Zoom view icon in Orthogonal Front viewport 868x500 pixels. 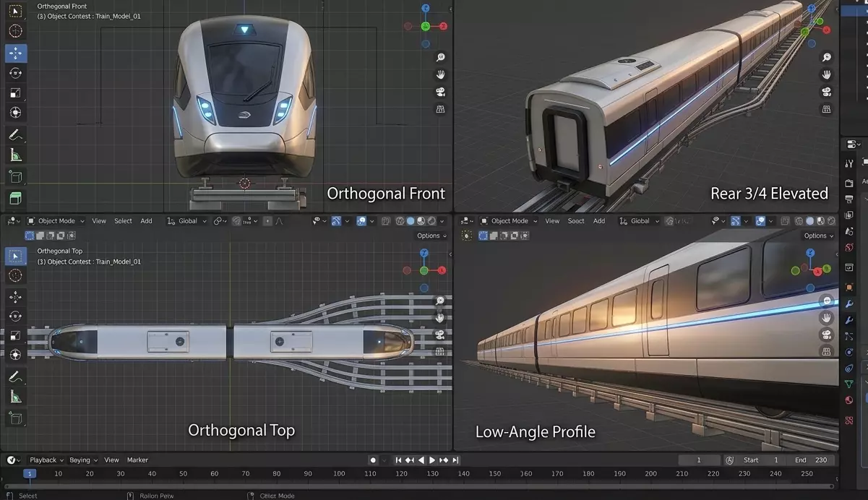440,58
